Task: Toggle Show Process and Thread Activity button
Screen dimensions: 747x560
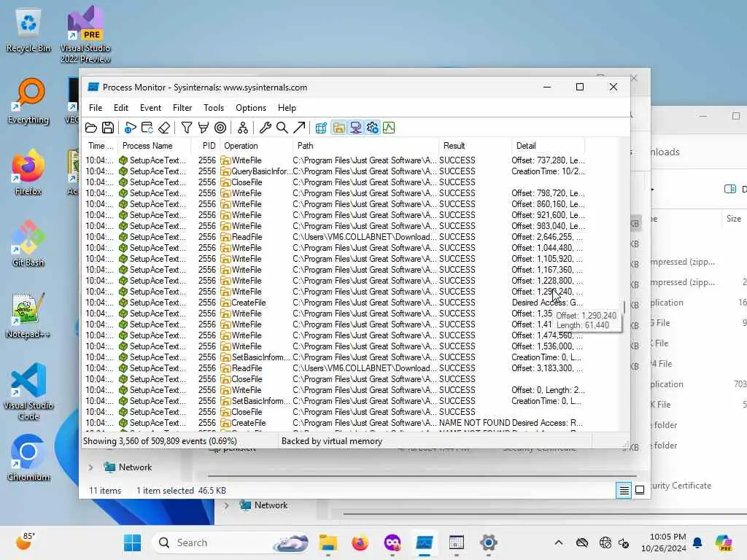Action: 372,128
